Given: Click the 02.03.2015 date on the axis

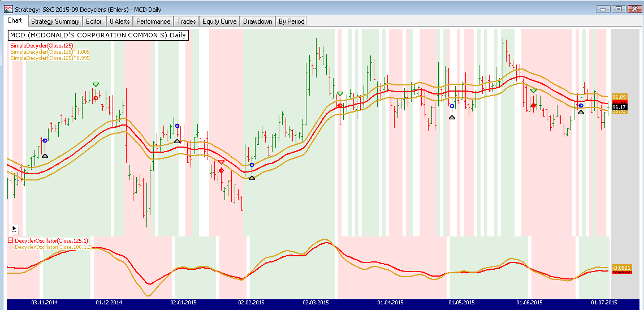Looking at the screenshot, I should pos(316,303).
